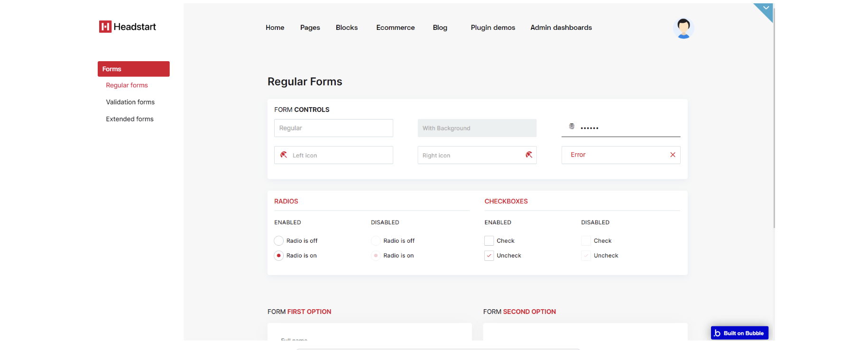Click the fingerprint icon in password field

[x=572, y=127]
